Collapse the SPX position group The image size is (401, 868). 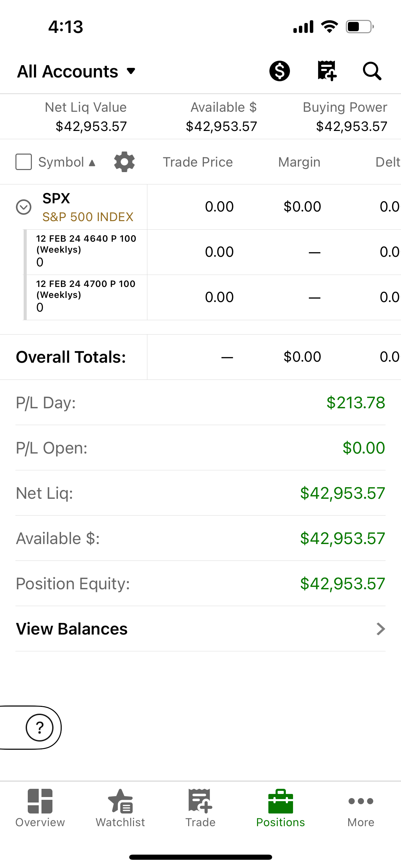24,207
